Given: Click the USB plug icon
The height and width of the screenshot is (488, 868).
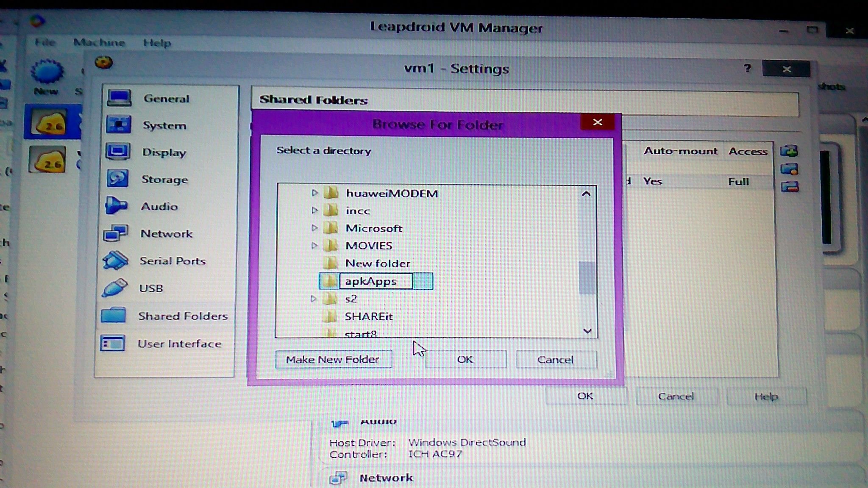Looking at the screenshot, I should pos(114,288).
